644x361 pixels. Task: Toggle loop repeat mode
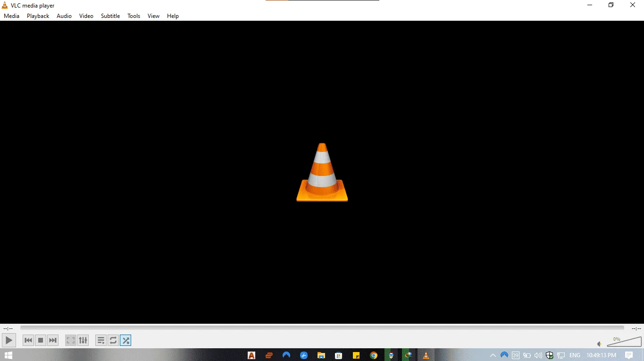click(x=113, y=340)
